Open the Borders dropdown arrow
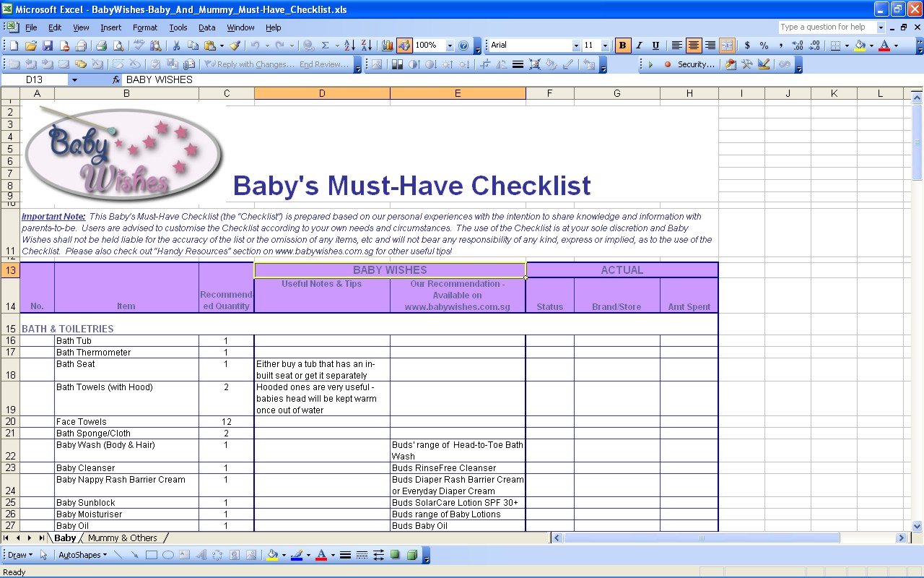This screenshot has width=924, height=578. click(846, 46)
